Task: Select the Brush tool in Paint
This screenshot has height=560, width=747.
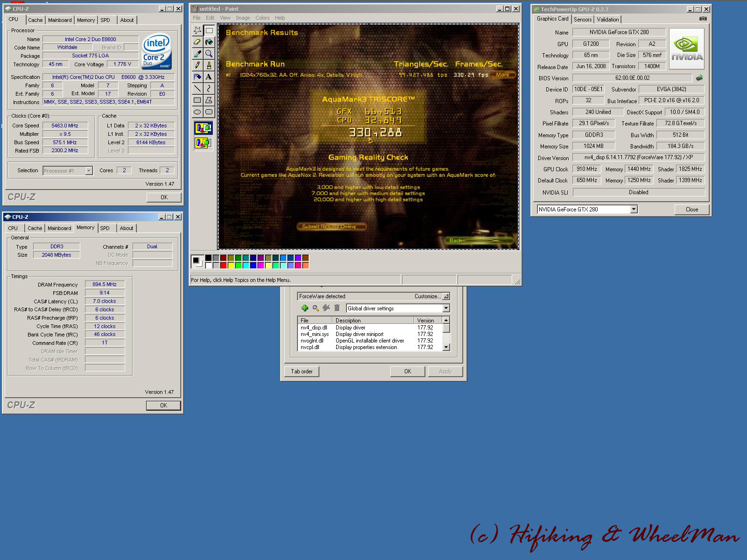Action: pos(209,65)
